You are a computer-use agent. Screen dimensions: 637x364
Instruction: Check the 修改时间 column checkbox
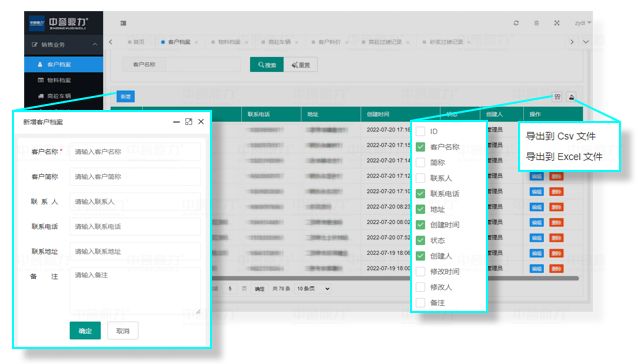pos(420,271)
